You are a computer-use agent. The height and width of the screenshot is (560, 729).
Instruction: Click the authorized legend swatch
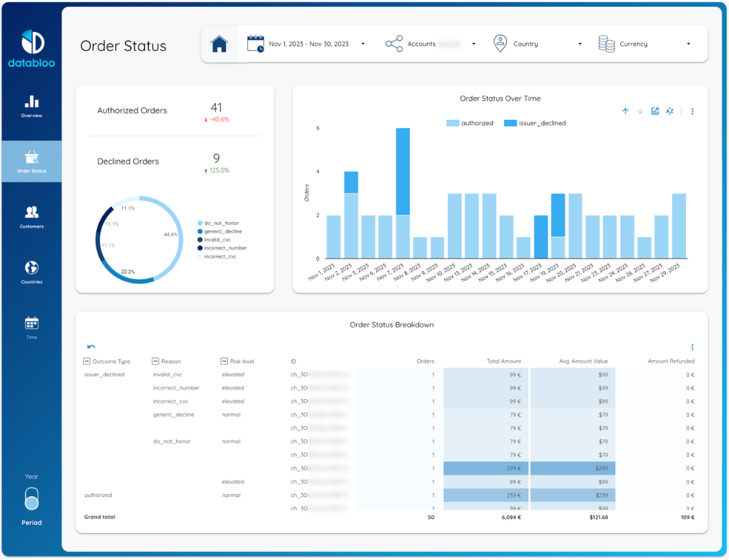452,123
